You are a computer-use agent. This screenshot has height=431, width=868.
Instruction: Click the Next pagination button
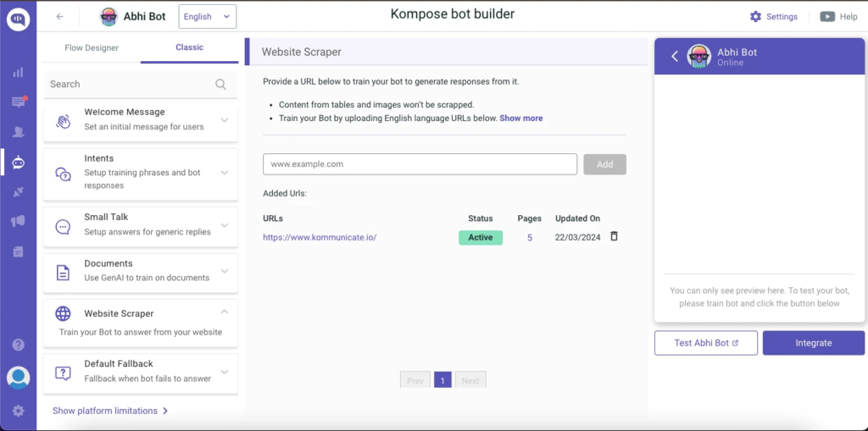pyautogui.click(x=470, y=380)
